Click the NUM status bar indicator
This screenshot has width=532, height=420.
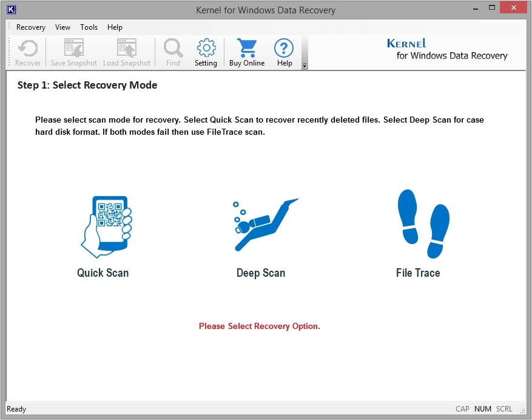(483, 409)
